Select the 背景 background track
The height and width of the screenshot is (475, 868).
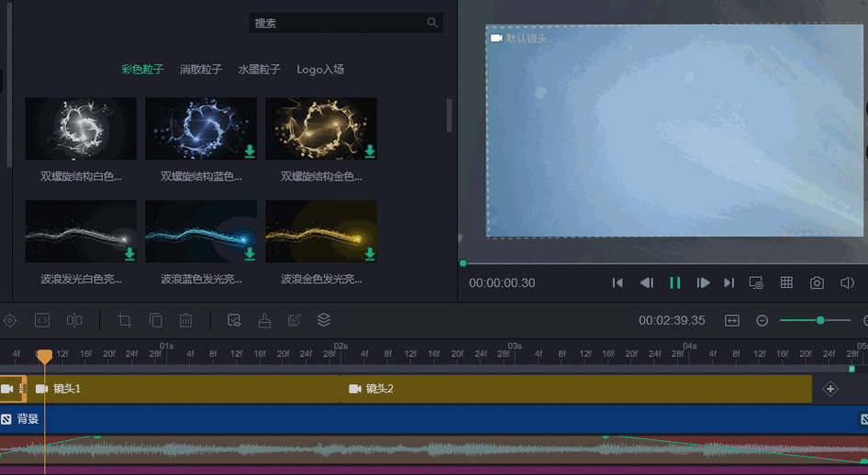434,419
